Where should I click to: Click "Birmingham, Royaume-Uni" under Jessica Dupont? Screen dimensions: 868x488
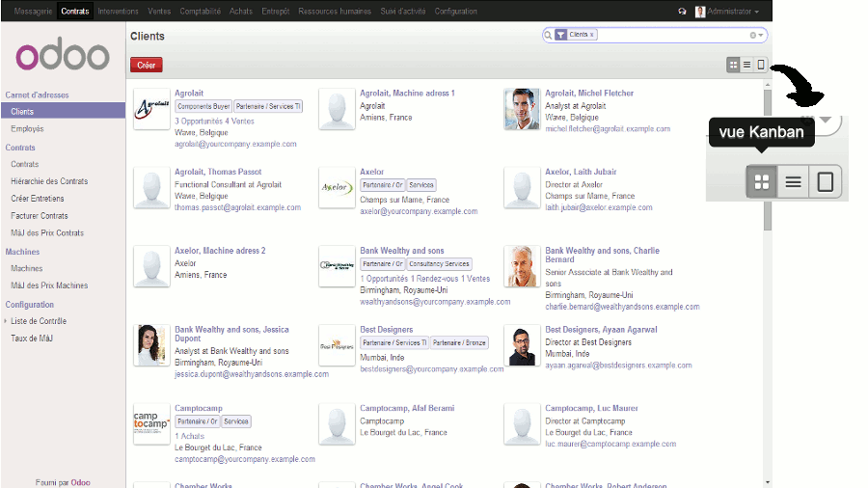[x=218, y=363]
